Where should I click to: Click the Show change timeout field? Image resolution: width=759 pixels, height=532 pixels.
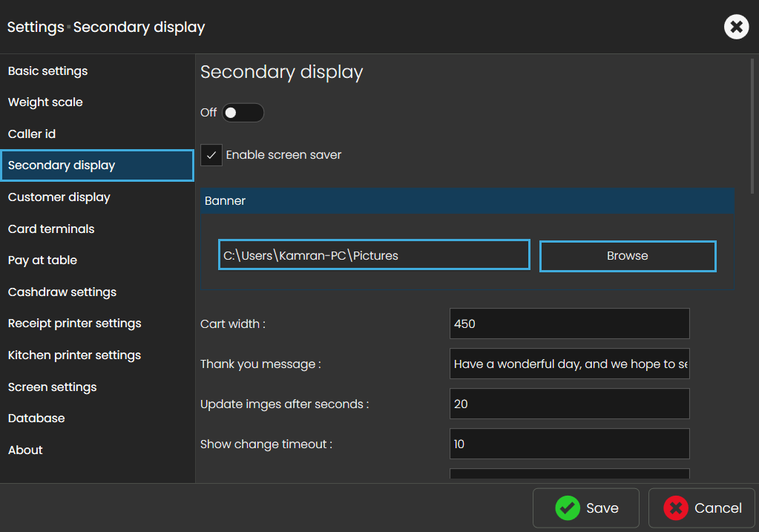click(x=569, y=444)
